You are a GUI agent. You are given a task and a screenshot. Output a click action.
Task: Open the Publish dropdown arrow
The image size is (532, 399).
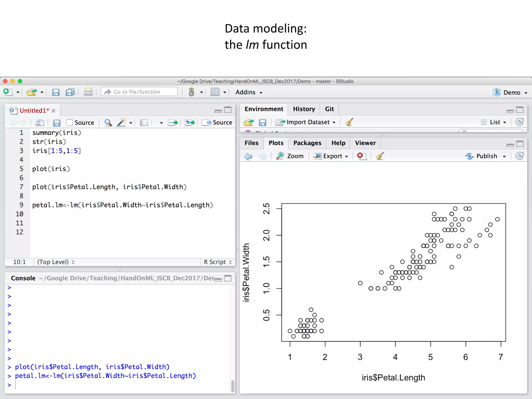coord(504,157)
